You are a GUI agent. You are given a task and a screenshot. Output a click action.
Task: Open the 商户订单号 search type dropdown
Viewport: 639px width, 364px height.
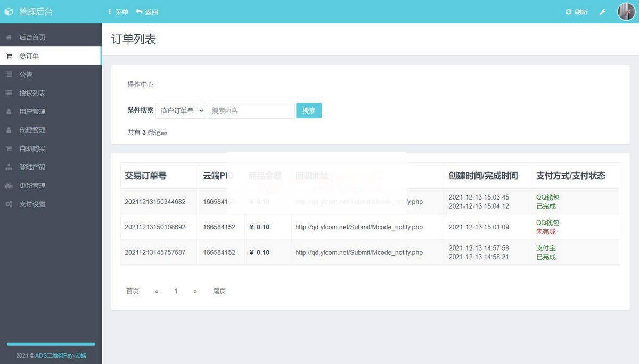(x=180, y=111)
